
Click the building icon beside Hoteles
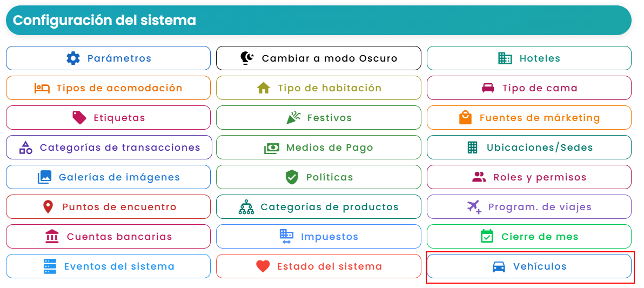(x=505, y=58)
